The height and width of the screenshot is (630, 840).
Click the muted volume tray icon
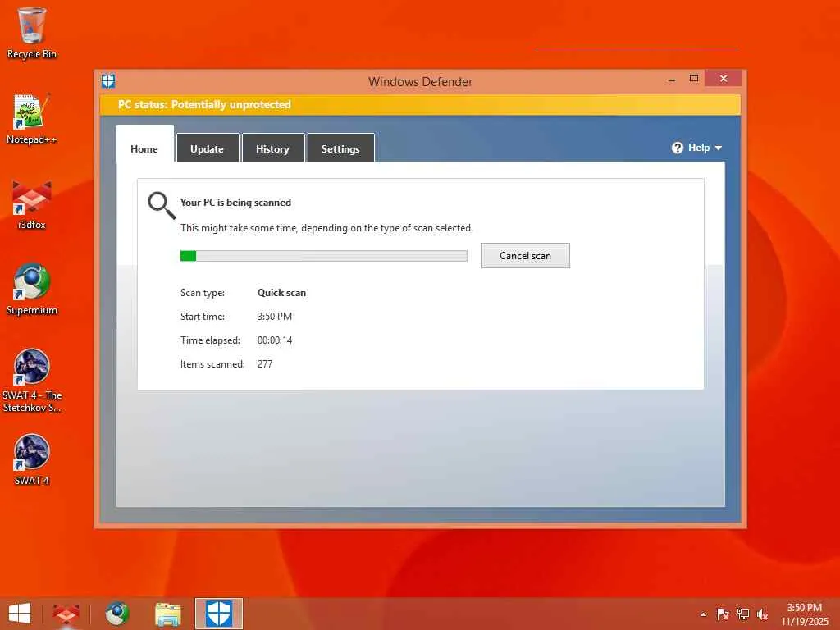pyautogui.click(x=762, y=614)
